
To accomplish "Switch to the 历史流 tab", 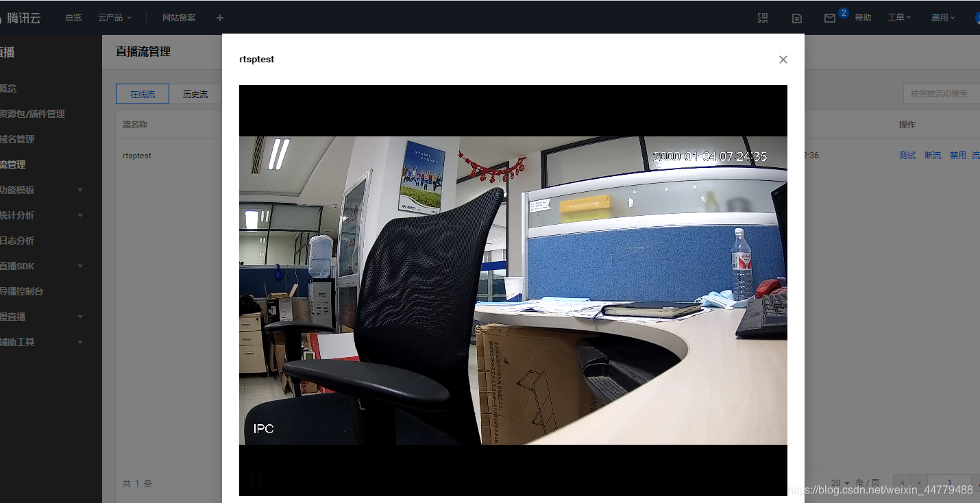I will (x=195, y=94).
